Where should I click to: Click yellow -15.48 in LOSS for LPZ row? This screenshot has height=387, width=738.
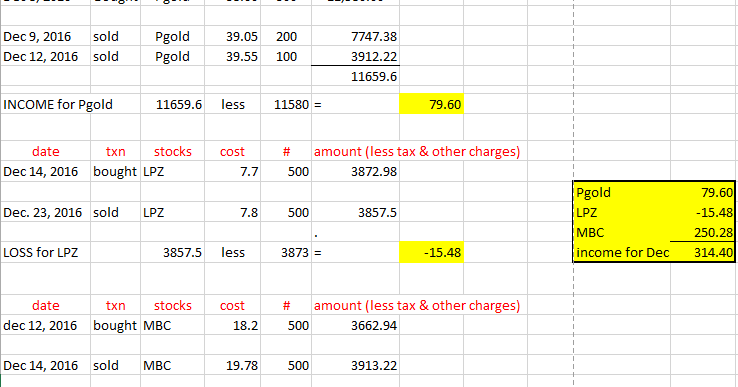tap(431, 252)
